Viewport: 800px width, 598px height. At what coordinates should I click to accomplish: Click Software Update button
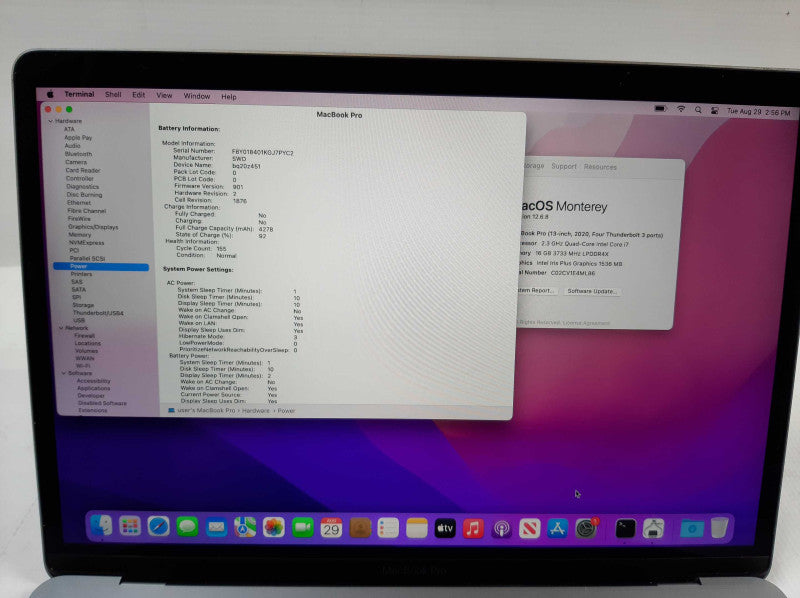click(x=592, y=291)
